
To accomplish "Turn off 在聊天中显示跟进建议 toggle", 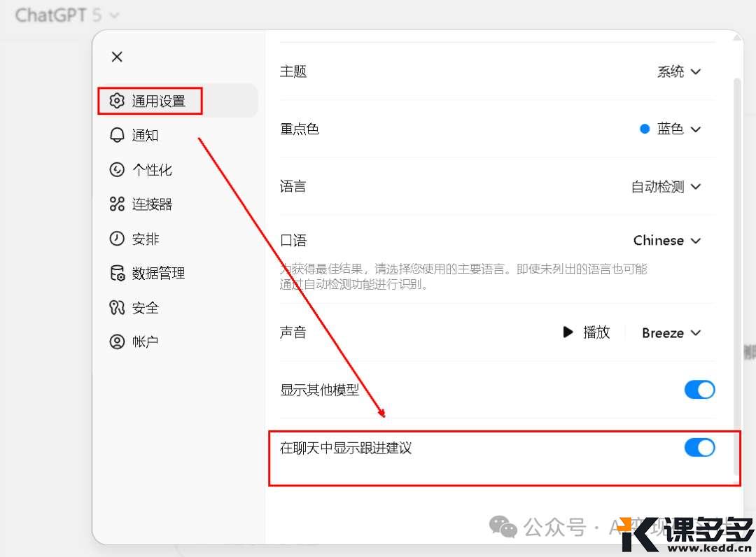I will (x=699, y=448).
